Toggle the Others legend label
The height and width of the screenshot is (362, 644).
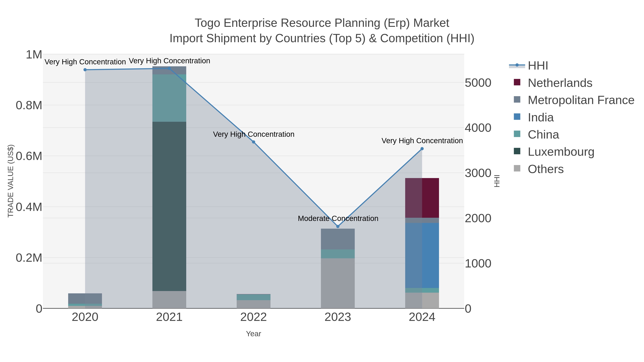(x=546, y=169)
